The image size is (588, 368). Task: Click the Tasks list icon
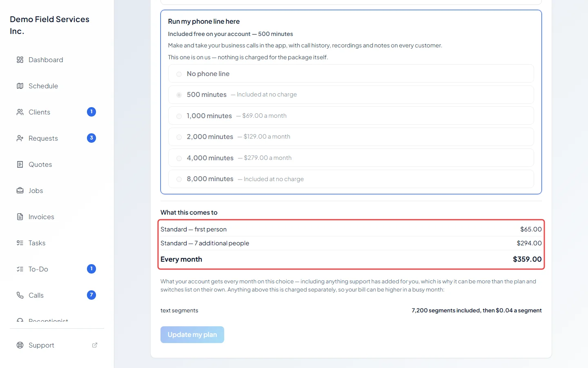(20, 243)
